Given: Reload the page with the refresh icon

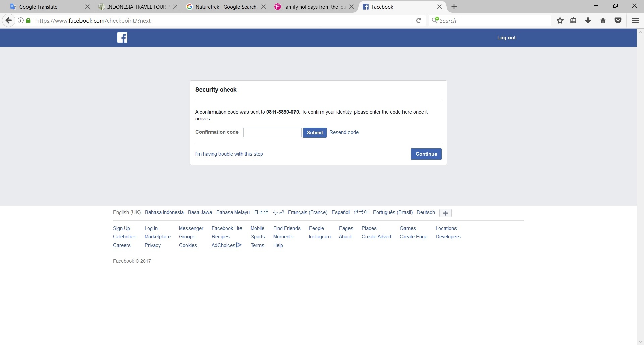Looking at the screenshot, I should coord(419,21).
